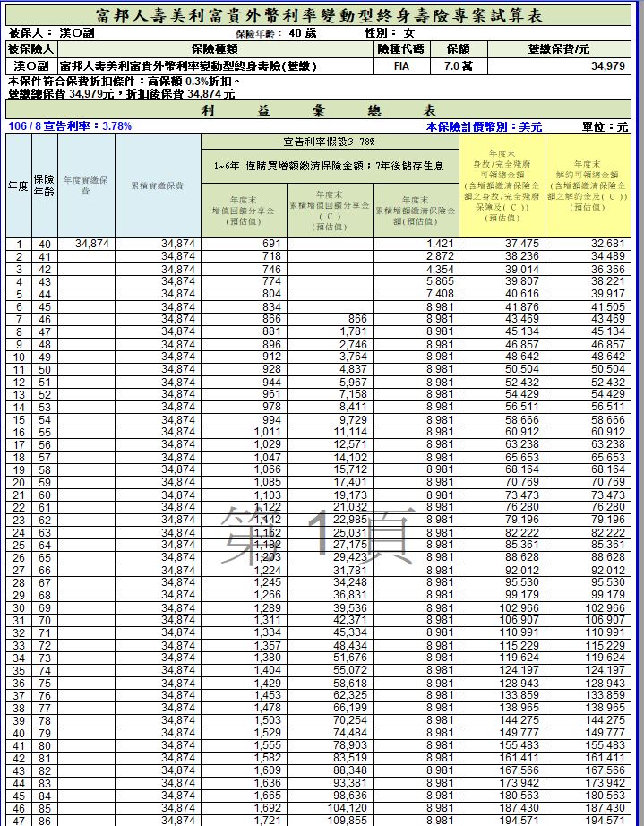The image size is (644, 826).
Task: Select the 7.0 萬 insured amount cell
Action: click(458, 66)
